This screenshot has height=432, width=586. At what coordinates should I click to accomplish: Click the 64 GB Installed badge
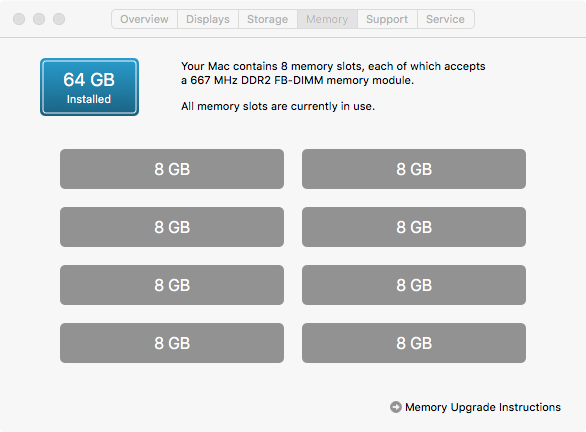[89, 87]
